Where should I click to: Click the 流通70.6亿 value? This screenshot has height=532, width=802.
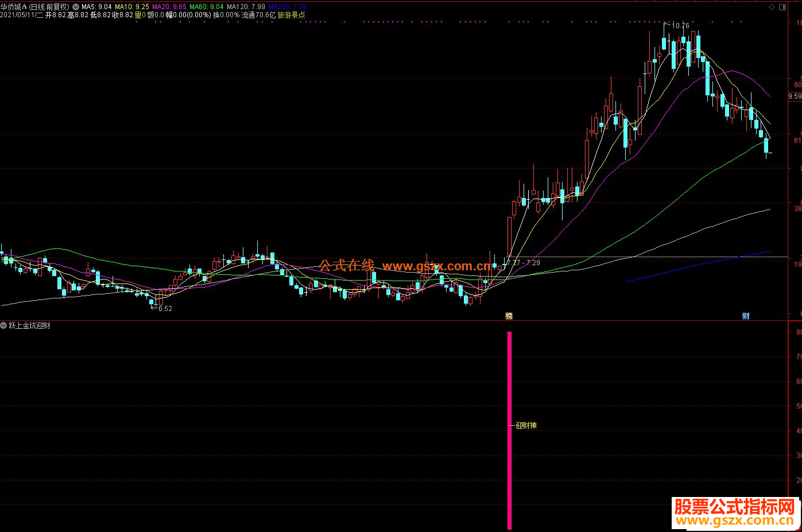pos(258,15)
